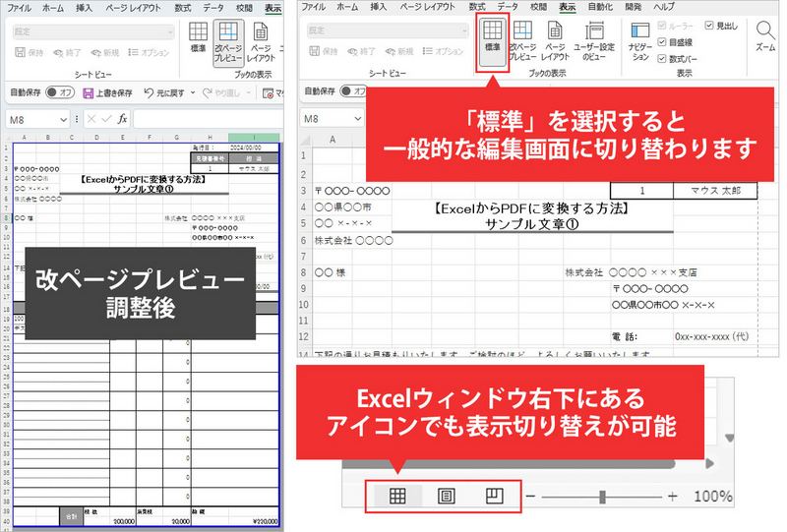This screenshot has height=532, width=787.
Task: Uncheck the 数式バー formula bar checkbox
Action: coord(662,59)
